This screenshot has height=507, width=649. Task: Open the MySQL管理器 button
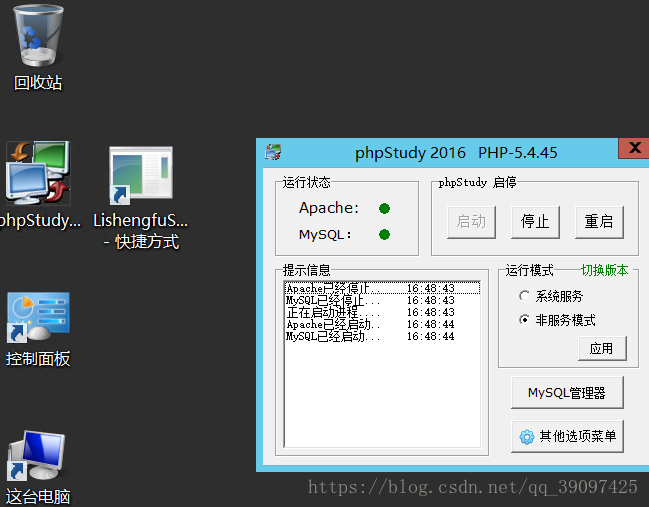567,392
